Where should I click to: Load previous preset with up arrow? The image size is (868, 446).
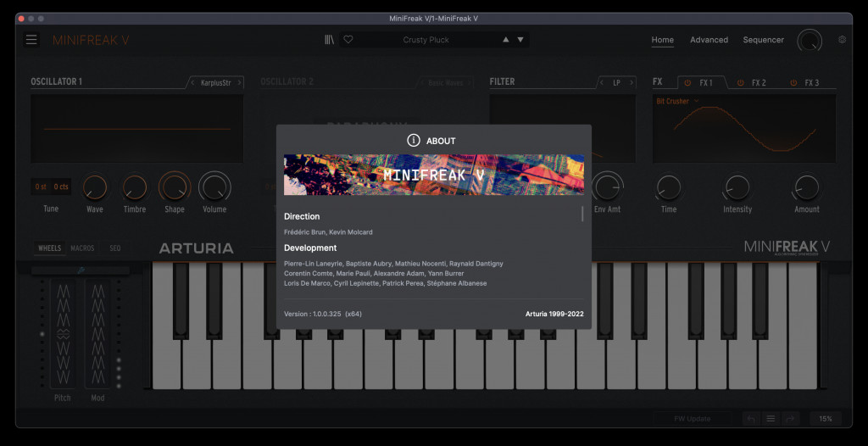point(505,40)
